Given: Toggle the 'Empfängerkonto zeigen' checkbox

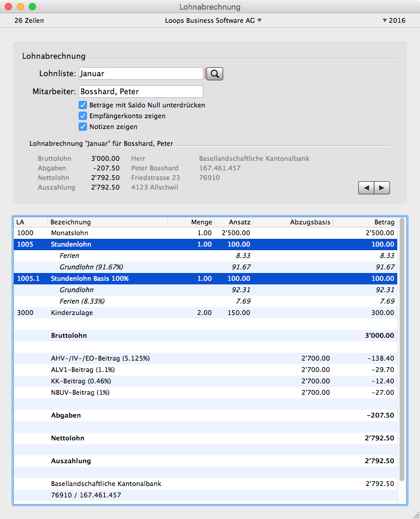Looking at the screenshot, I should (83, 116).
